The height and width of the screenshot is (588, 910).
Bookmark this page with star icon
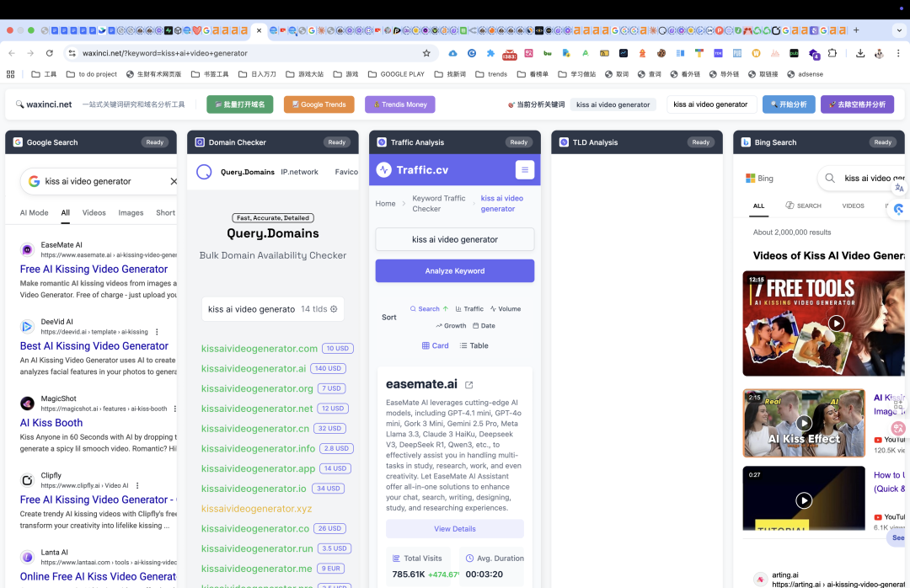pyautogui.click(x=426, y=53)
